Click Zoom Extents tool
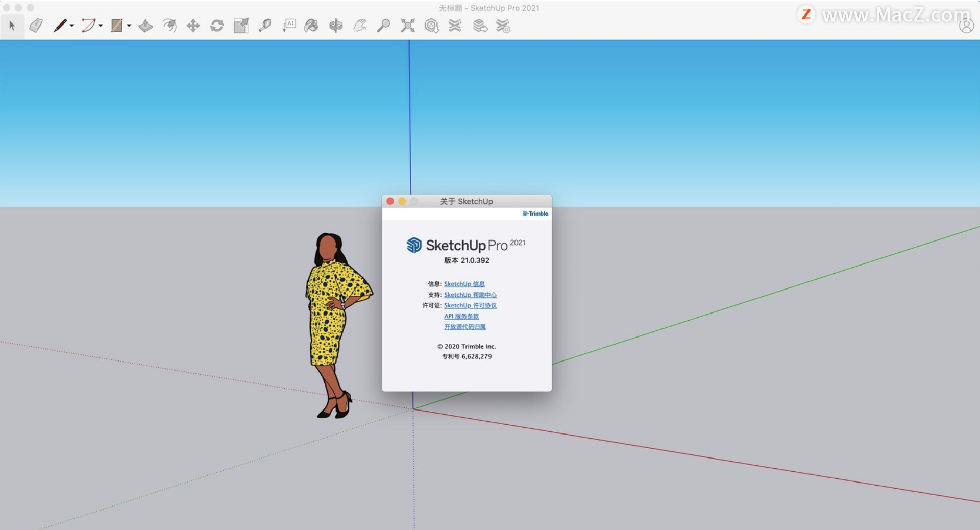 (x=407, y=26)
